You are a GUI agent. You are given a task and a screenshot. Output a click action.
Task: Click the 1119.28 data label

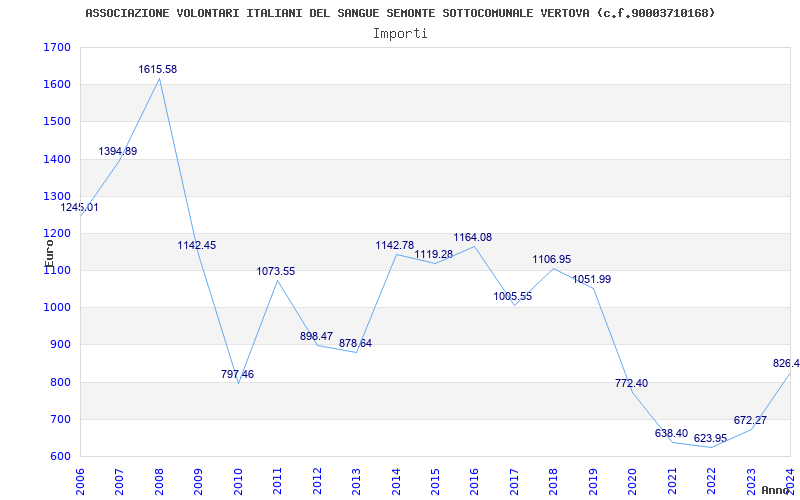tap(434, 255)
